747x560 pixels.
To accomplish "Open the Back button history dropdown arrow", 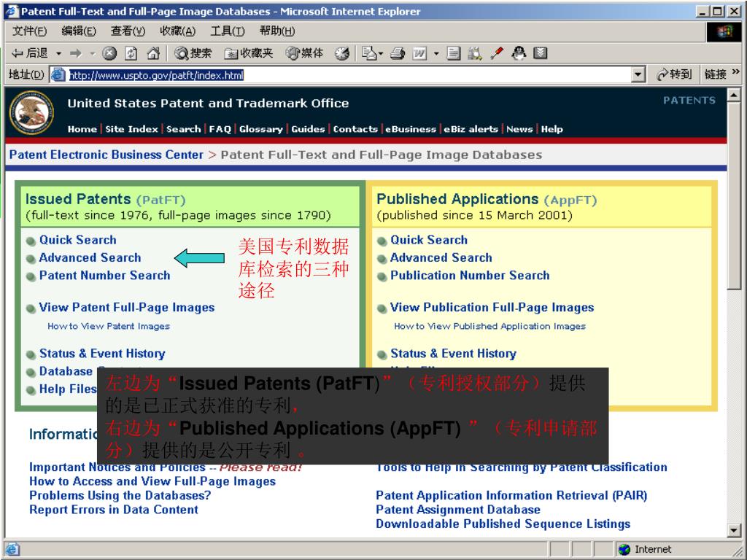I will coord(58,53).
